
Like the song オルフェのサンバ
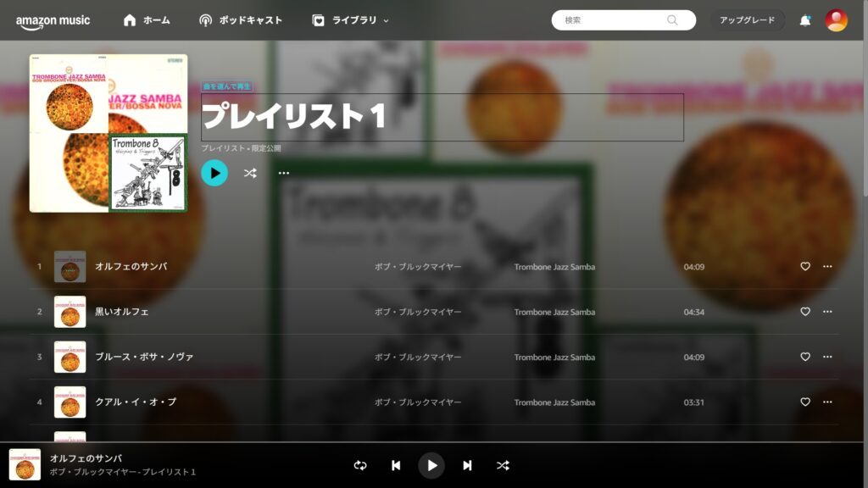pos(804,266)
